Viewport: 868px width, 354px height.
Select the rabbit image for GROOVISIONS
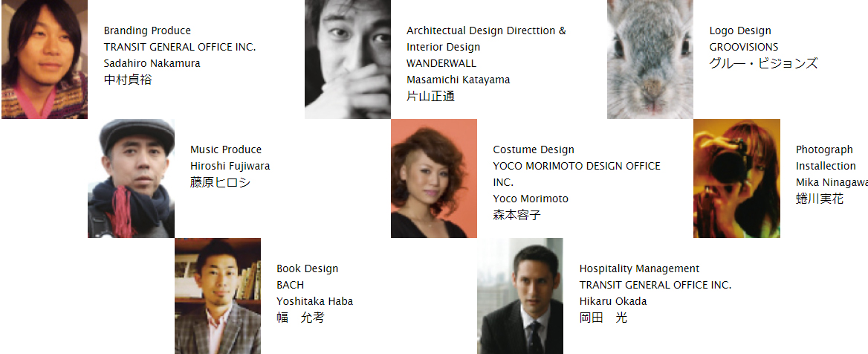point(650,59)
